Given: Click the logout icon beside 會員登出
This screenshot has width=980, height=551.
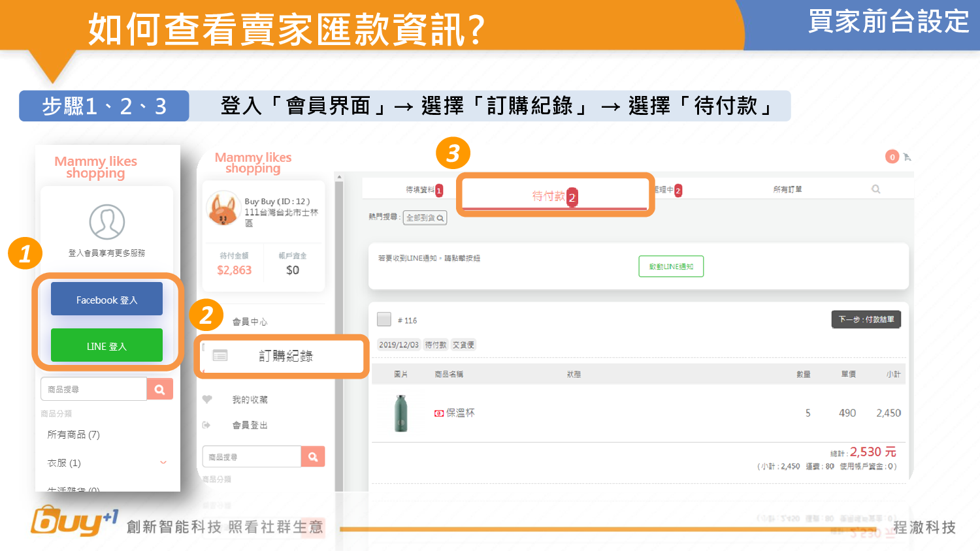Looking at the screenshot, I should click(x=206, y=425).
